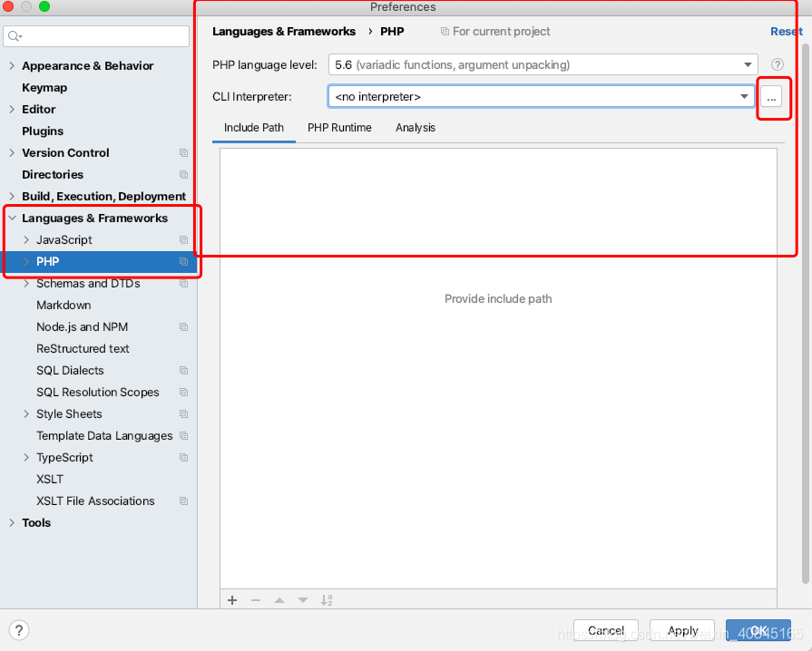Select SQL Dialects in the sidebar
The height and width of the screenshot is (651, 812).
click(x=69, y=370)
